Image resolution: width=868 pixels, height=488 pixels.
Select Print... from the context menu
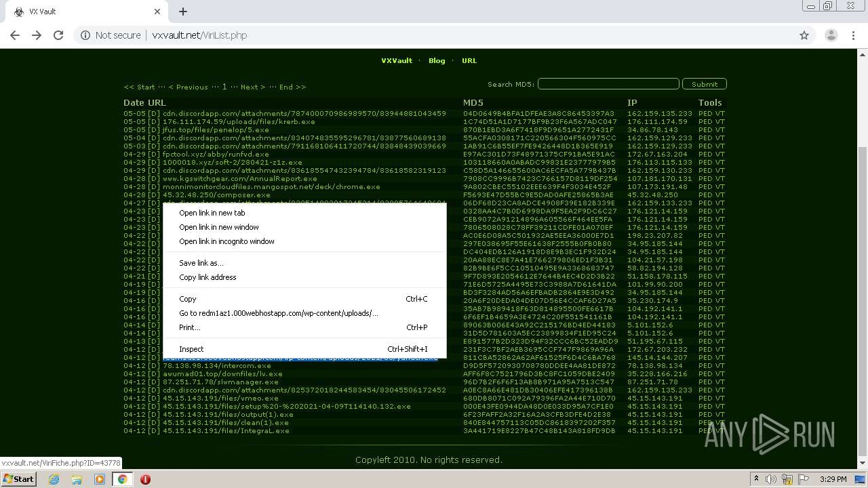304,327
